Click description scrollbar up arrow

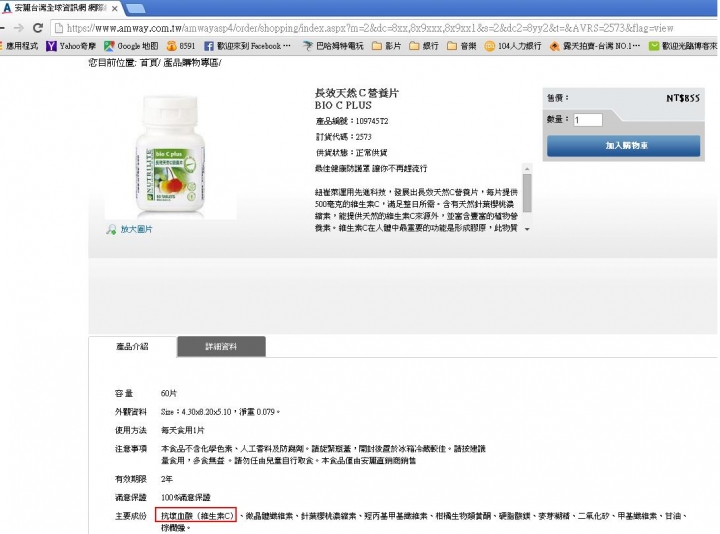[527, 169]
